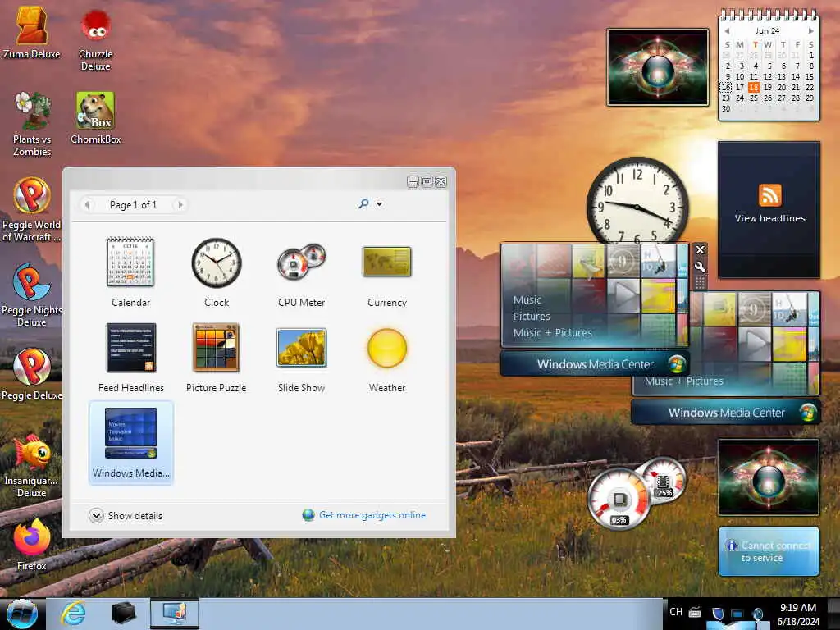The width and height of the screenshot is (840, 630).
Task: Select highlighted date 18 in calendar gadget
Action: pyautogui.click(x=754, y=87)
